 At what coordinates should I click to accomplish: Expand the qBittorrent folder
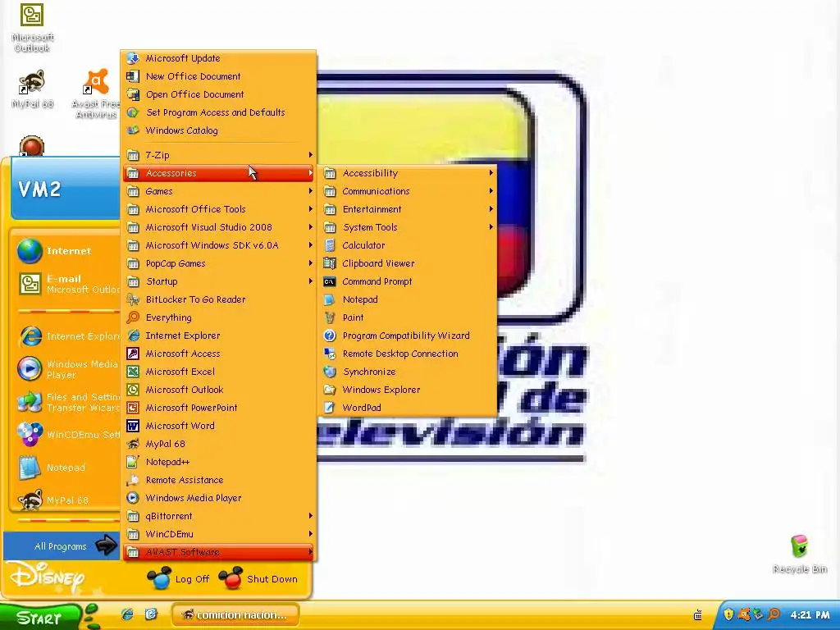click(x=218, y=517)
